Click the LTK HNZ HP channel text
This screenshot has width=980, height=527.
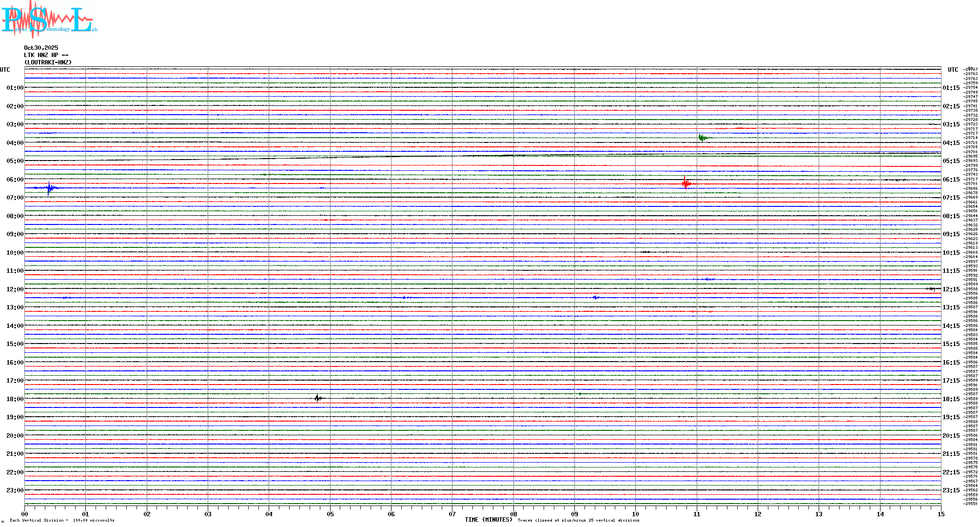click(x=46, y=55)
